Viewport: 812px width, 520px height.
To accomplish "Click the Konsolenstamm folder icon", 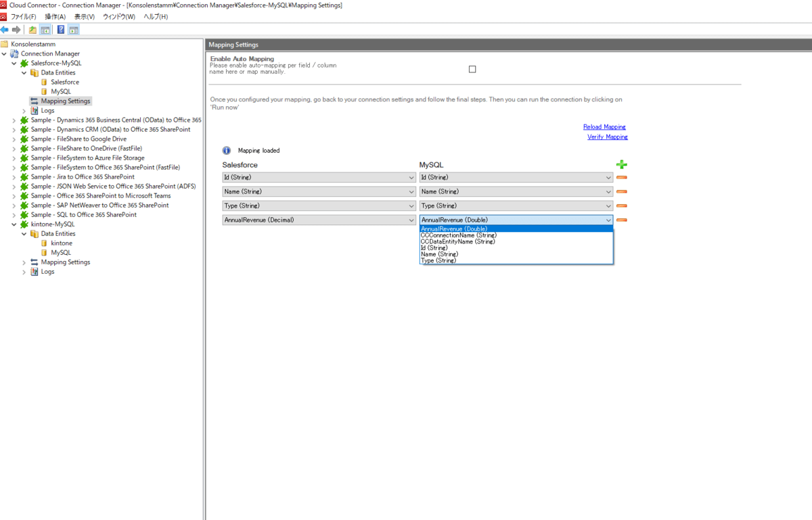I will 5,44.
